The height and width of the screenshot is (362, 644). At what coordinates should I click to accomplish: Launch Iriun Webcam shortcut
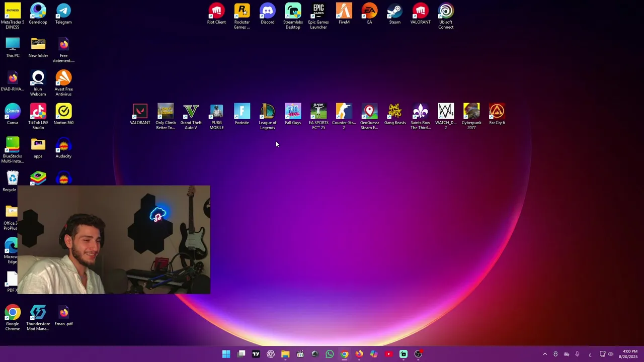point(38,83)
